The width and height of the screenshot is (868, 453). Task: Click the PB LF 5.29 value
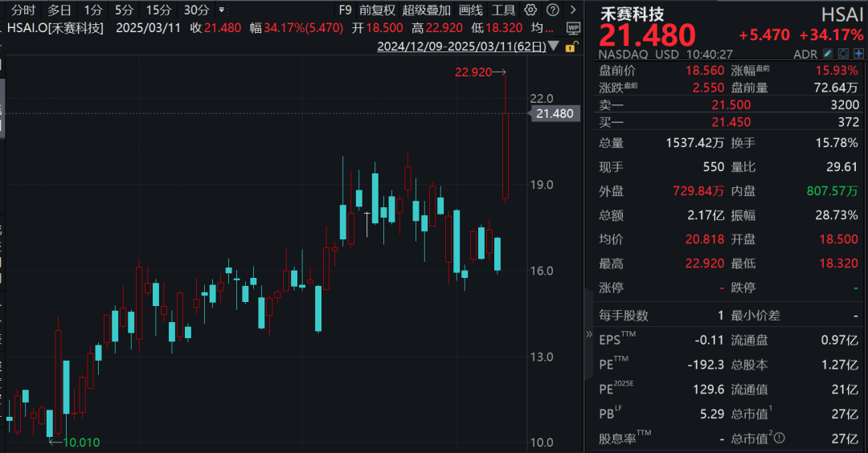(x=712, y=414)
